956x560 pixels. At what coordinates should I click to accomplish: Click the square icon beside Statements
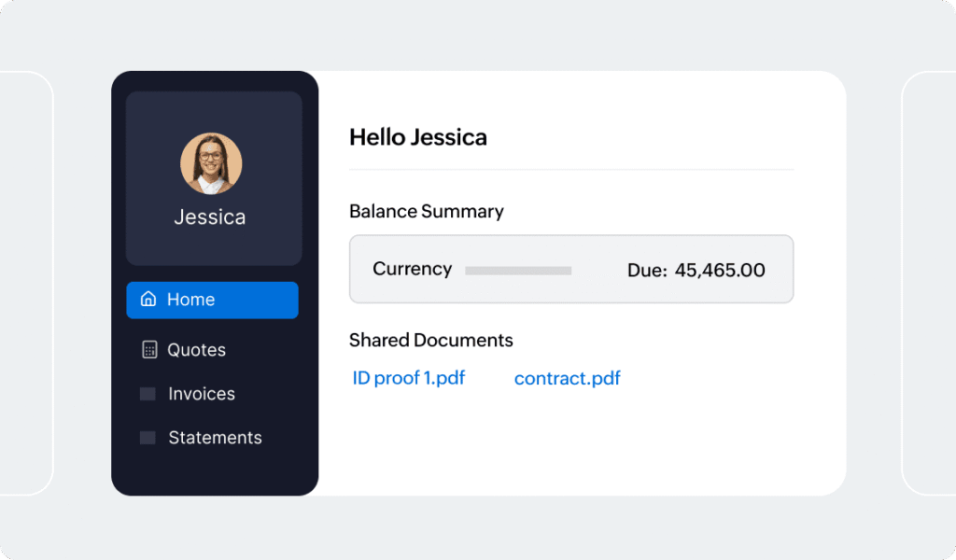148,438
